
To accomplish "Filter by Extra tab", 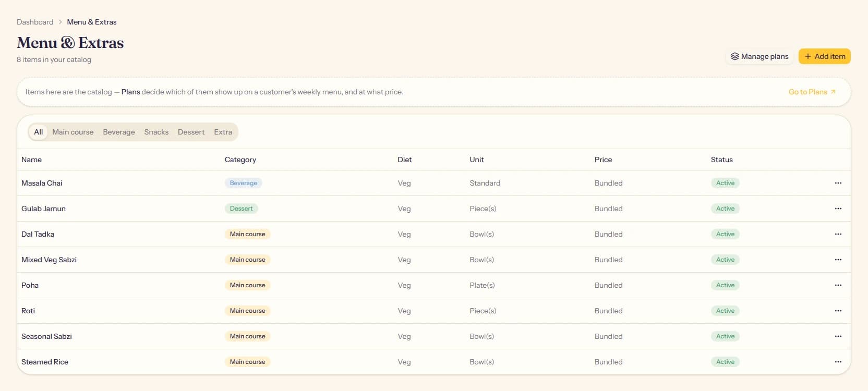I will tap(223, 132).
